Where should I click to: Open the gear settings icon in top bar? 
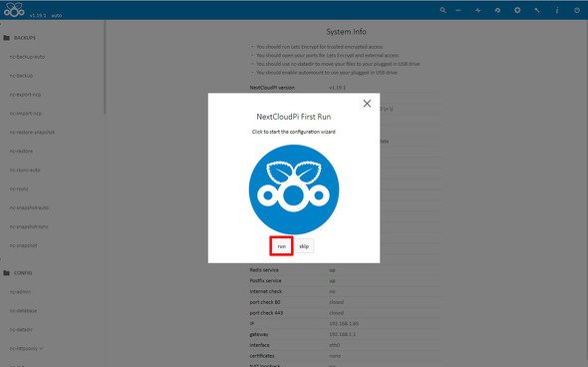pos(517,10)
